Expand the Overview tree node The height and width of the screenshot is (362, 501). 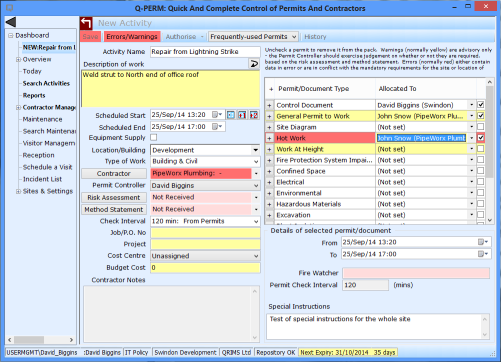click(18, 60)
